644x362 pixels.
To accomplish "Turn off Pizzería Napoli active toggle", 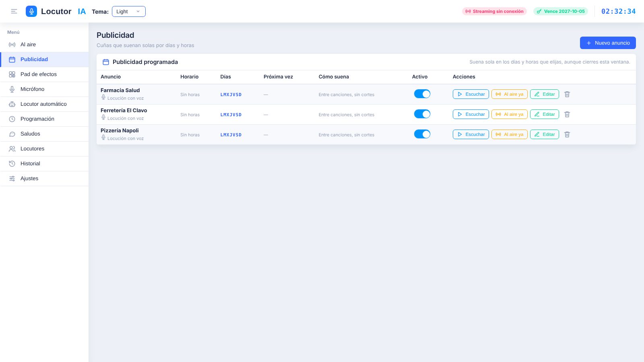I will pos(422,134).
